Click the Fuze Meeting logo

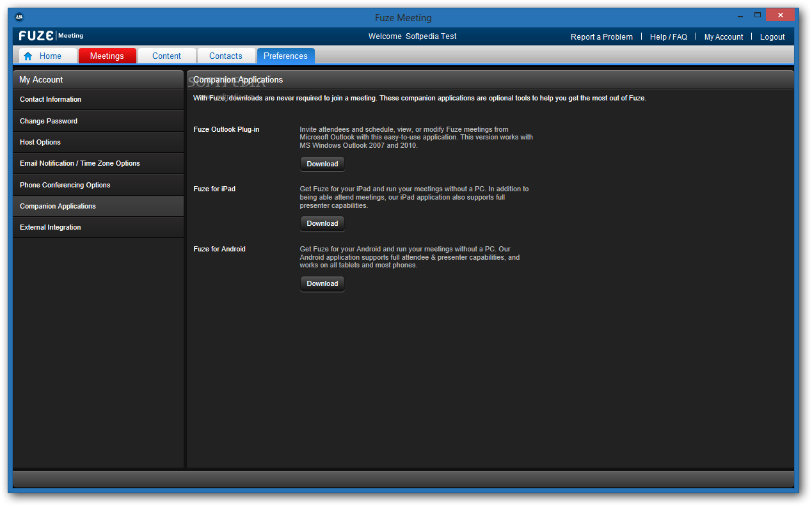coord(51,36)
